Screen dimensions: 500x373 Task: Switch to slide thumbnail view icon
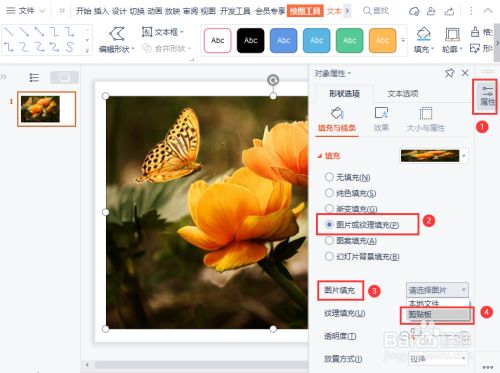click(64, 77)
